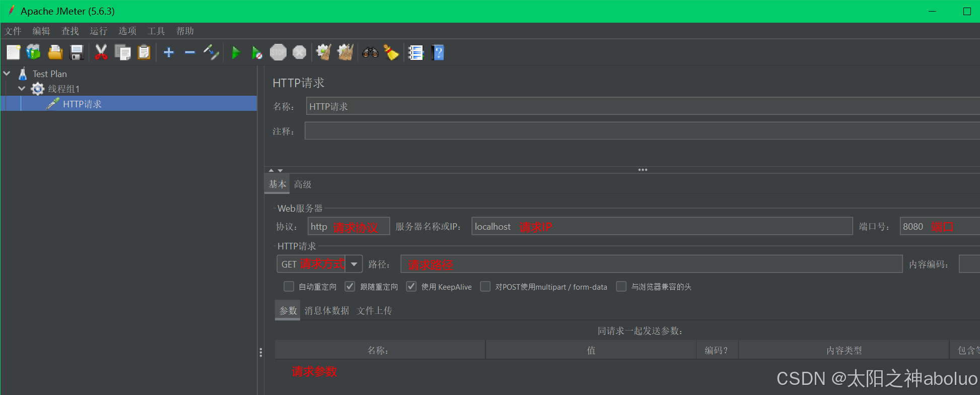Viewport: 980px width, 395px height.
Task: Select the 文件上传 tab
Action: [374, 310]
